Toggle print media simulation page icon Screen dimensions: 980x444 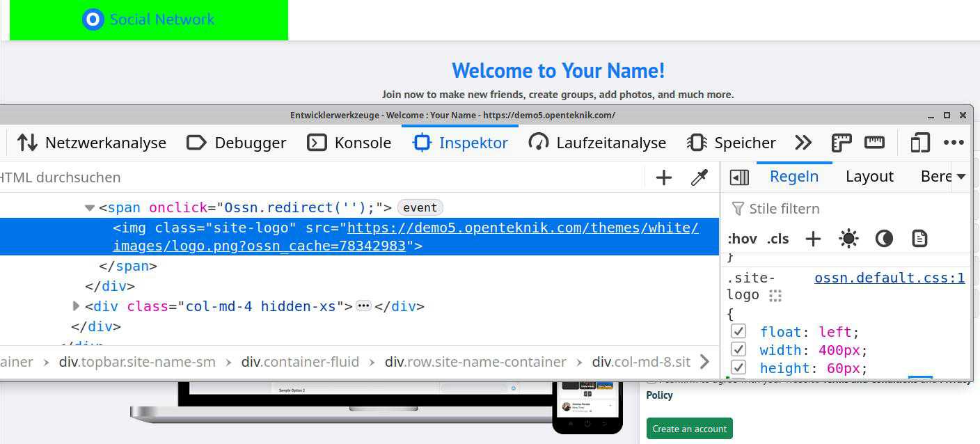tap(919, 239)
